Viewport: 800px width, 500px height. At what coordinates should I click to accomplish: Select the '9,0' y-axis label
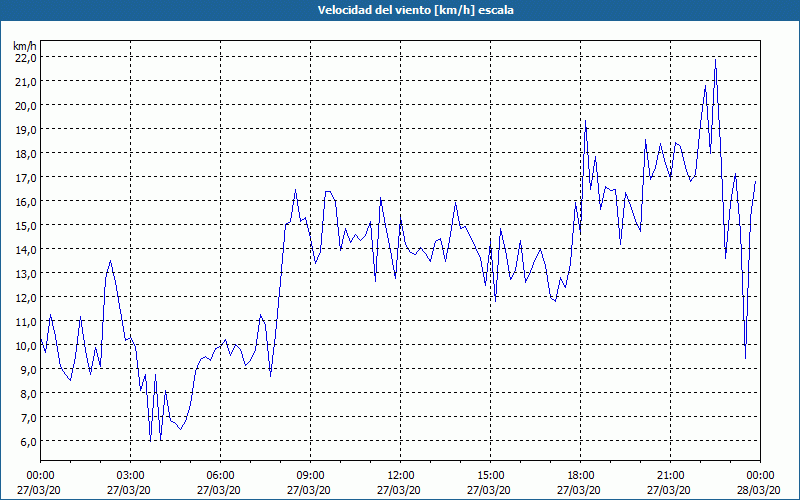(x=28, y=369)
